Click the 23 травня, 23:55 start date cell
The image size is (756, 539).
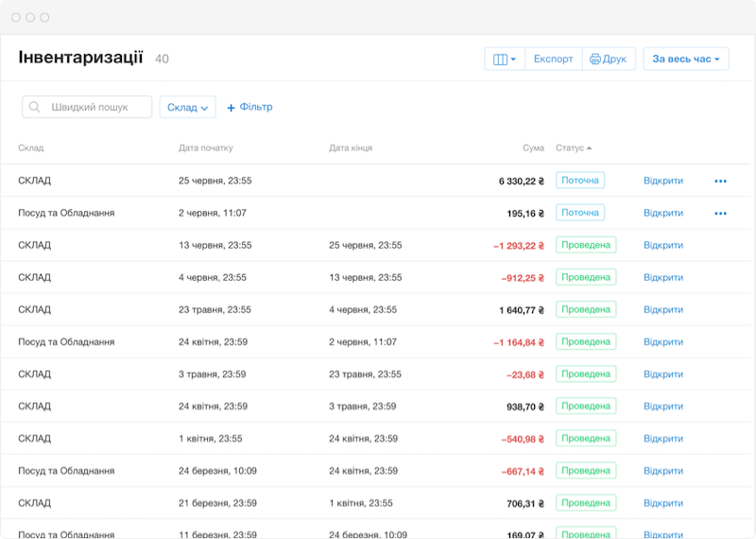pyautogui.click(x=215, y=310)
